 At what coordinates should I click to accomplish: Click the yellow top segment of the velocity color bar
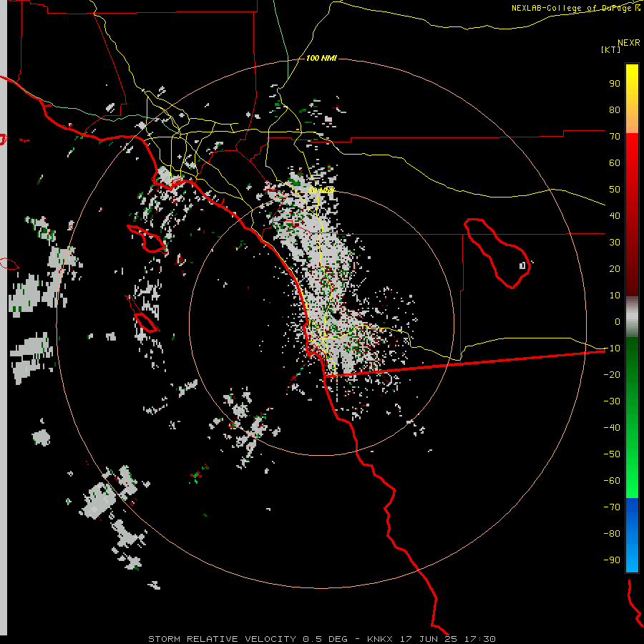(x=632, y=99)
